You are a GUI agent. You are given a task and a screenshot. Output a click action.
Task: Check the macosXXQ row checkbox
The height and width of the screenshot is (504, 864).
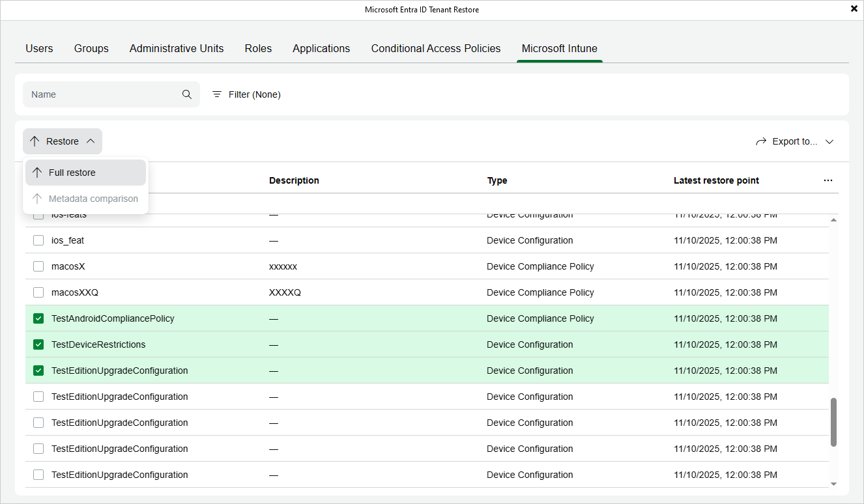click(x=38, y=292)
